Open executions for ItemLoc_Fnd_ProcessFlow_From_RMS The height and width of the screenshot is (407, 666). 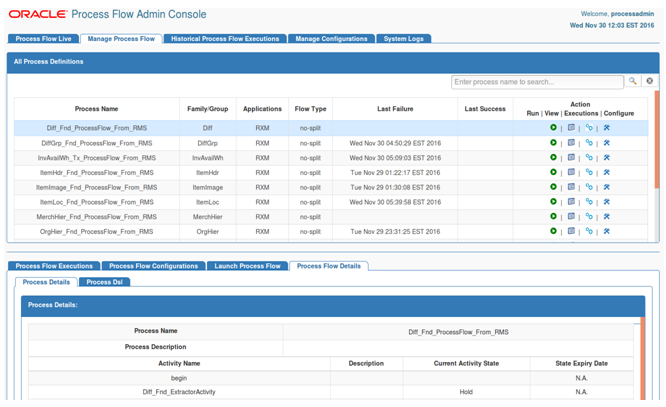point(589,201)
